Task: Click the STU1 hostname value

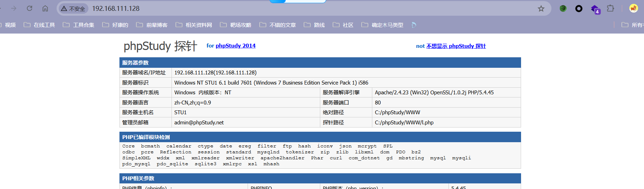Action: 180,112
